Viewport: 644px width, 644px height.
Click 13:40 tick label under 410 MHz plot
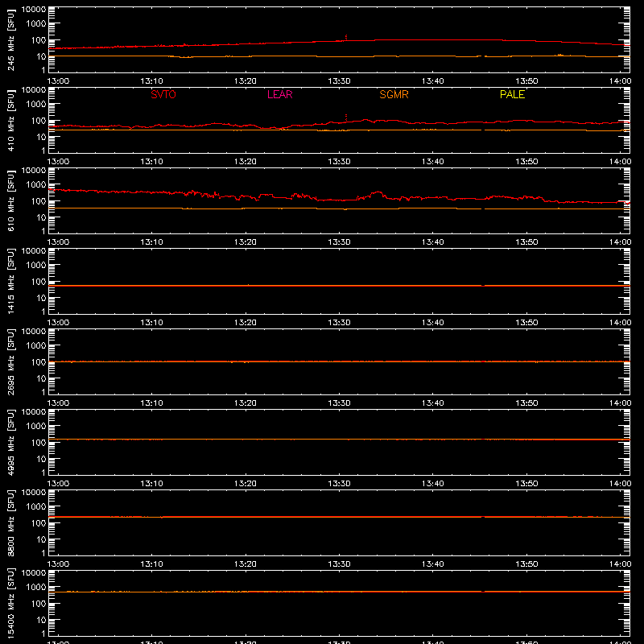(433, 162)
